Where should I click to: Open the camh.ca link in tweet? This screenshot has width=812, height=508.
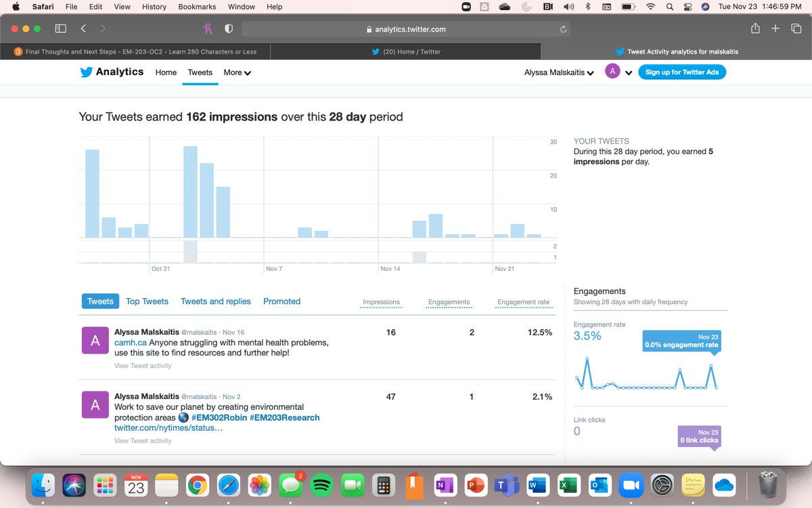[x=131, y=343]
